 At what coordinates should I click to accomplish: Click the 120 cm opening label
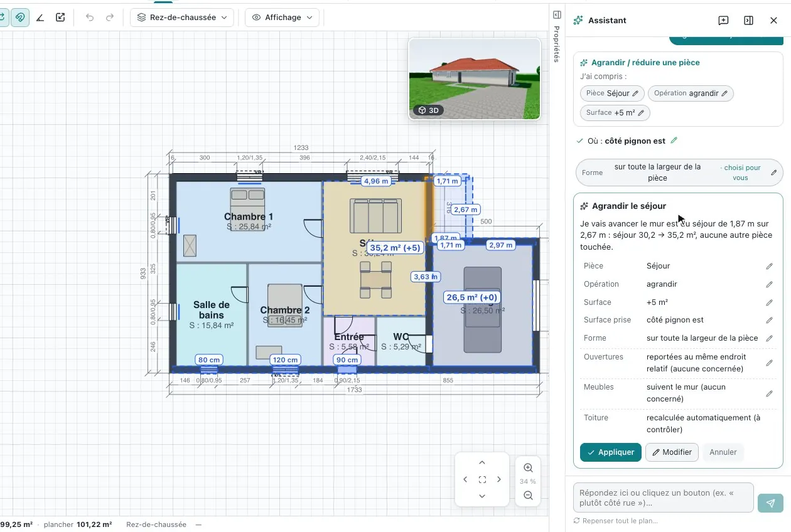[x=285, y=360]
